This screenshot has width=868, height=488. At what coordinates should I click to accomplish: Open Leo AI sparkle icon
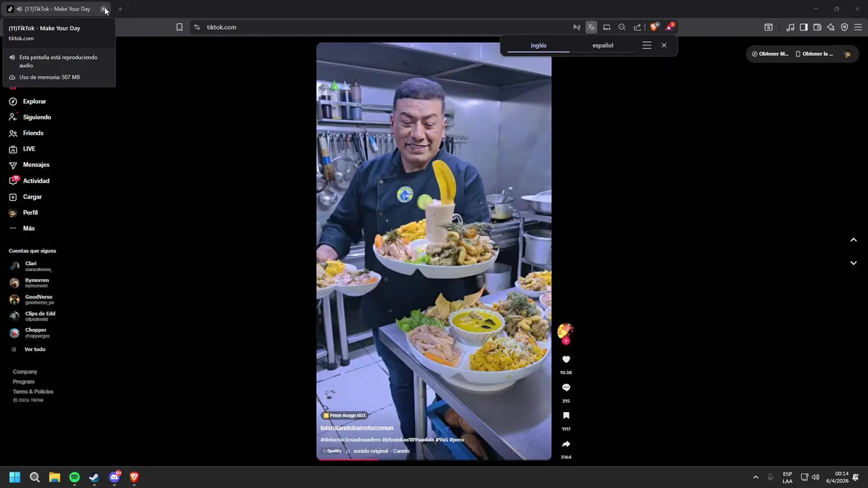pyautogui.click(x=831, y=27)
